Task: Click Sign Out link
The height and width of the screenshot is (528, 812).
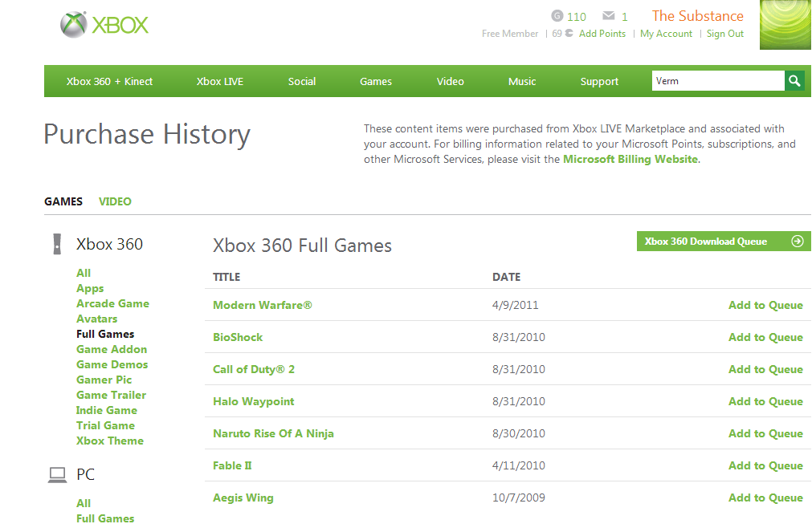Action: (x=725, y=34)
